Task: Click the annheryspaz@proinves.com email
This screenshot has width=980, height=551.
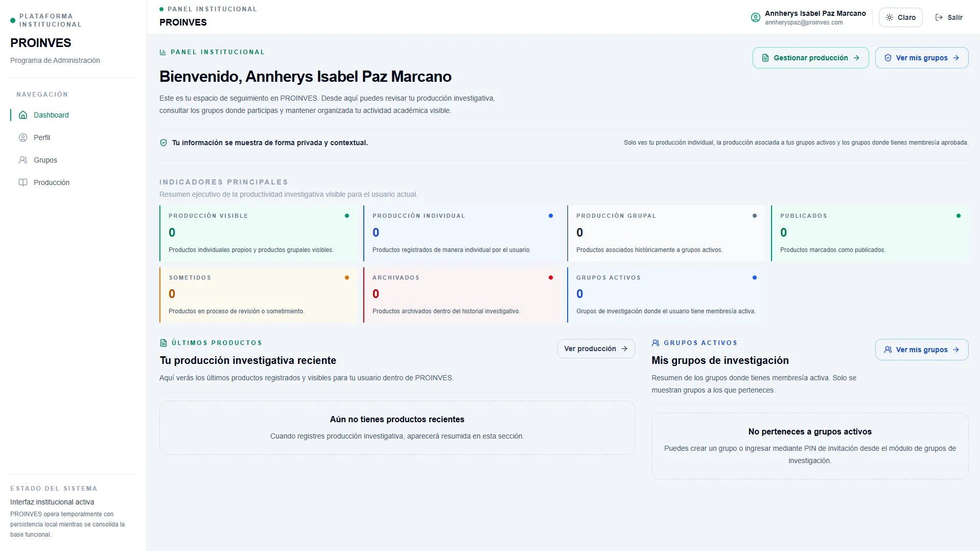Action: 804,22
